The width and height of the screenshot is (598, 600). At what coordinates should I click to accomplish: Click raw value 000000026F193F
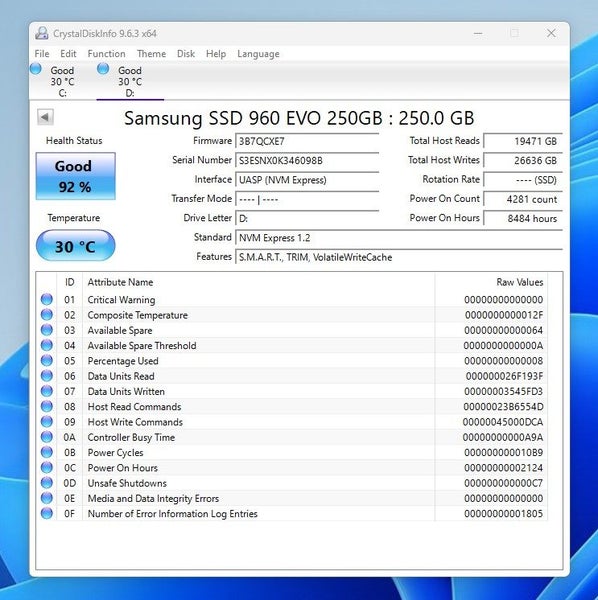504,376
